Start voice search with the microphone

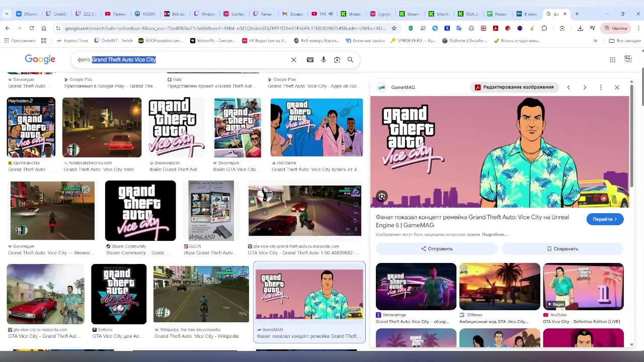pos(324,60)
